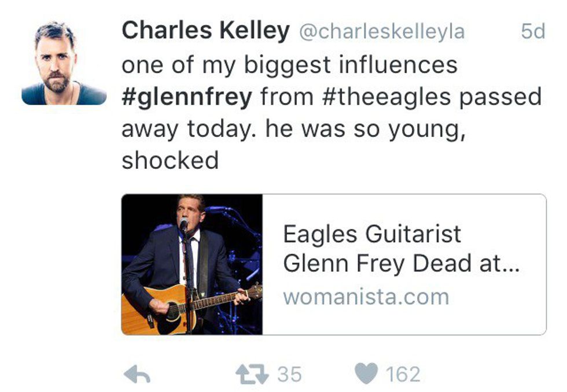
Task: Click the reply arrow icon
Action: pyautogui.click(x=137, y=375)
